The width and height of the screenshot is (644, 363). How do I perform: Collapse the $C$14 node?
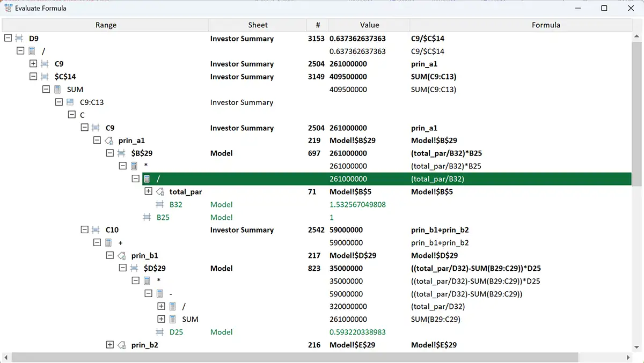(33, 77)
